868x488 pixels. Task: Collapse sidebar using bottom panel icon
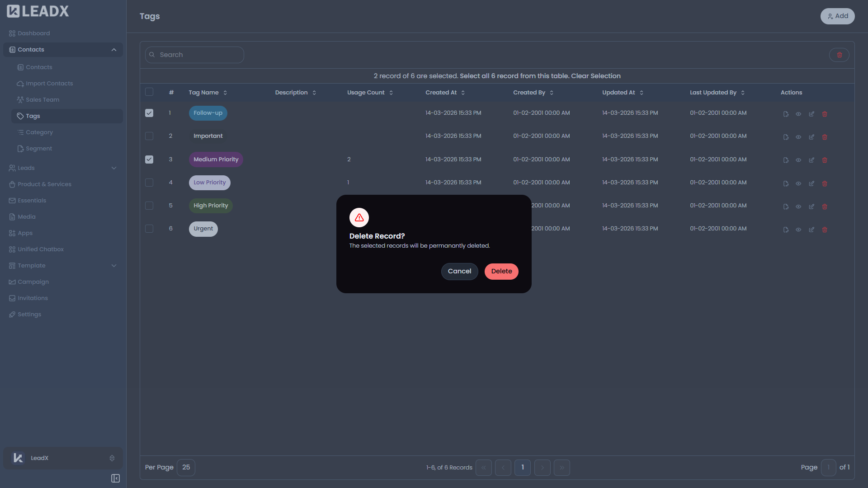115,478
